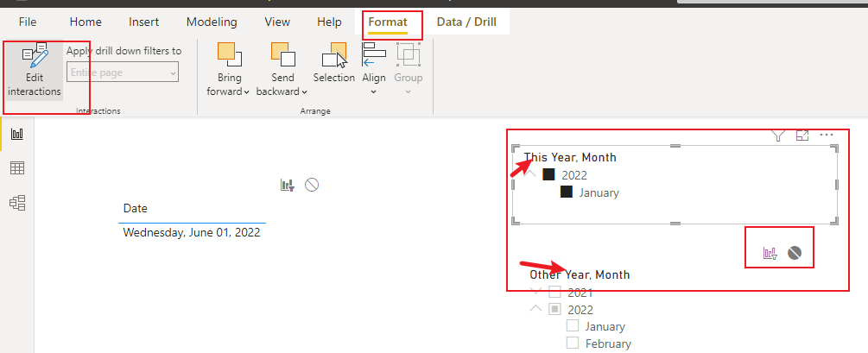Select the Wednesday, June 01, 2022 cell
The height and width of the screenshot is (353, 868).
coord(192,232)
